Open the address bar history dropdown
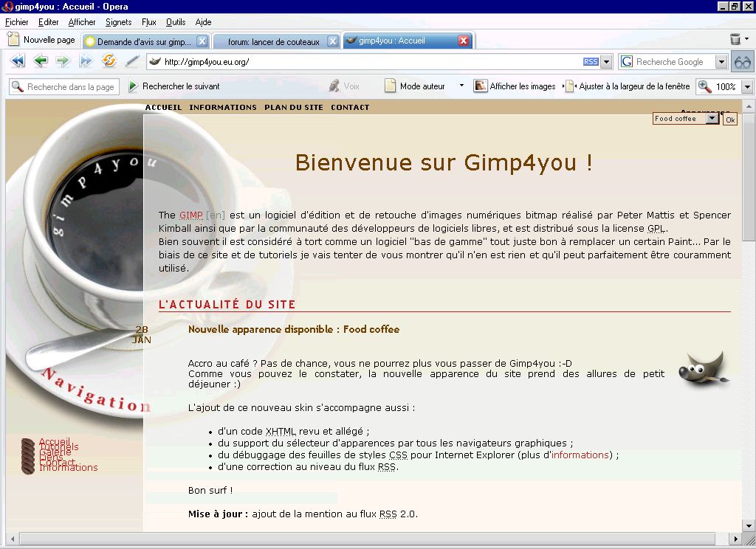 [607, 62]
